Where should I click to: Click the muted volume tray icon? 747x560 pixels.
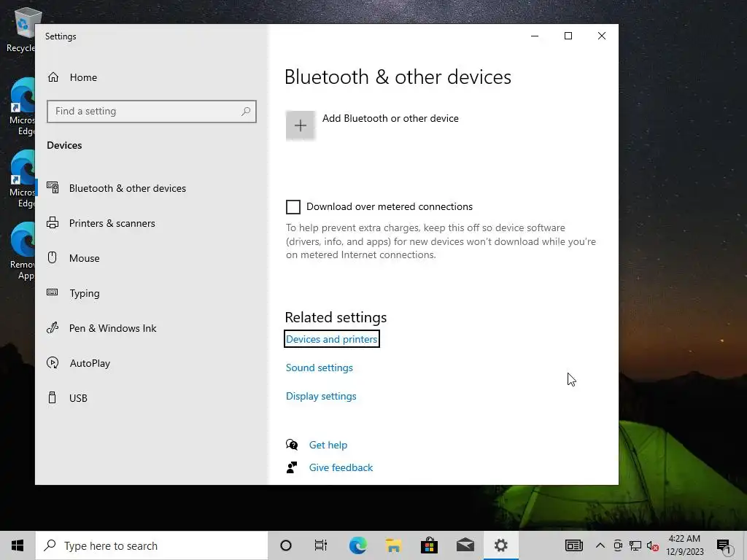653,545
